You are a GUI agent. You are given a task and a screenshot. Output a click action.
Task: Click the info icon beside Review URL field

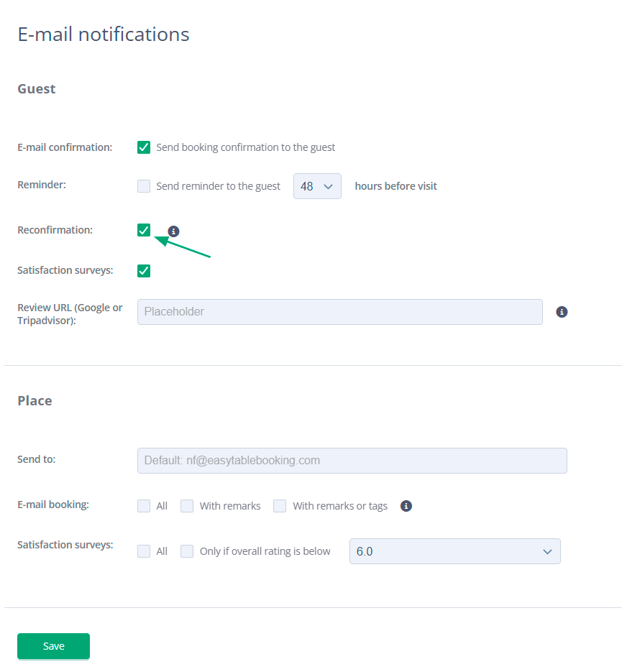pyautogui.click(x=562, y=312)
